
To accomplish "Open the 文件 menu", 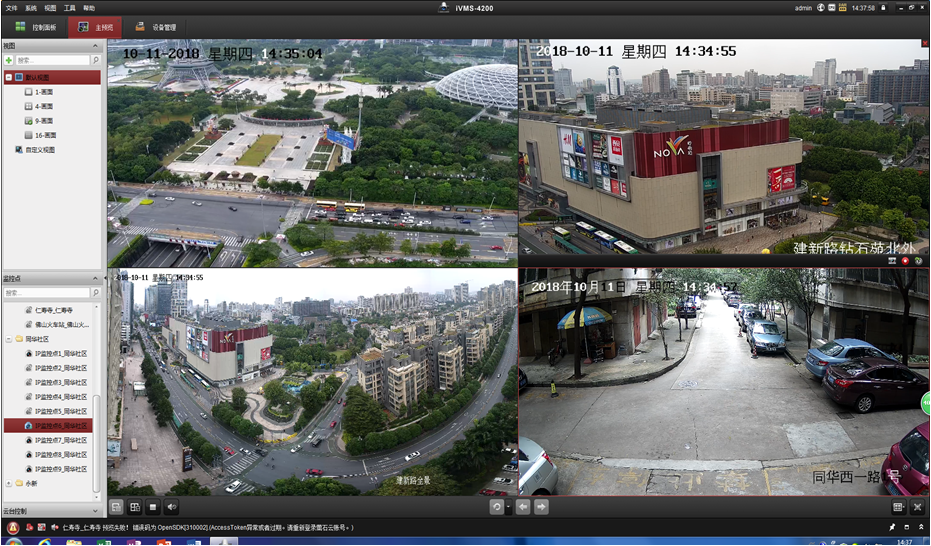I will [x=11, y=8].
